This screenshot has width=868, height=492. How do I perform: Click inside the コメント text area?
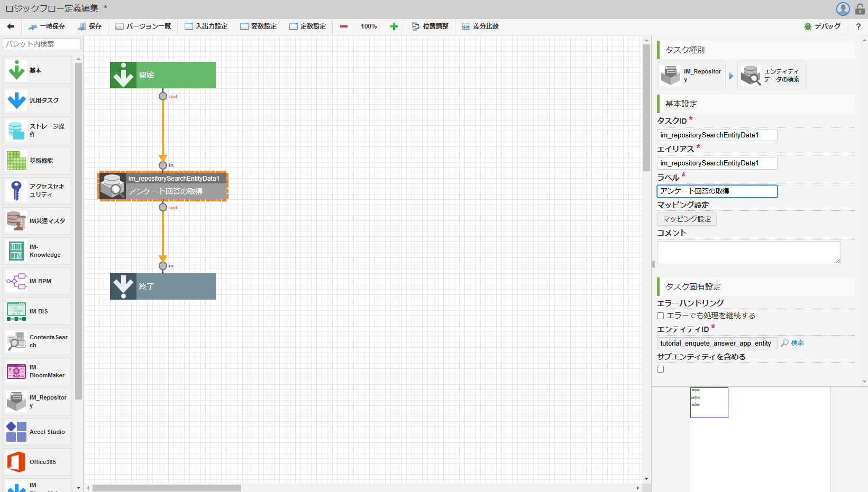click(x=748, y=252)
